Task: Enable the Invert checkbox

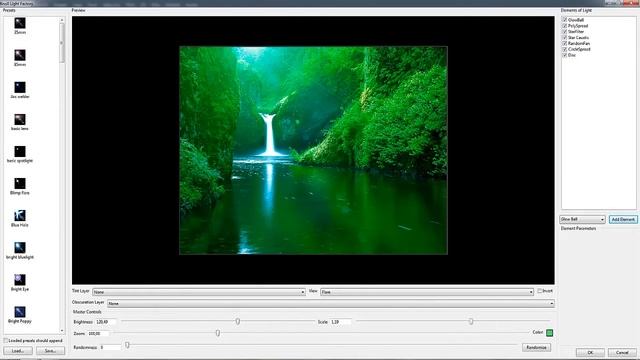Action: tap(540, 291)
